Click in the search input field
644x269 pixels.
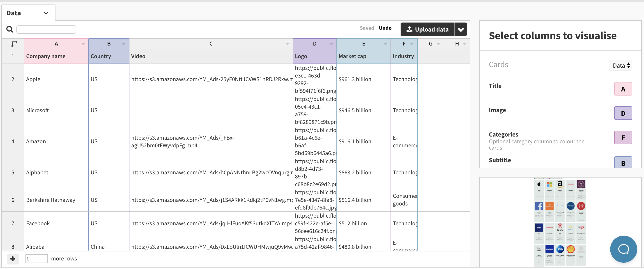click(x=46, y=30)
